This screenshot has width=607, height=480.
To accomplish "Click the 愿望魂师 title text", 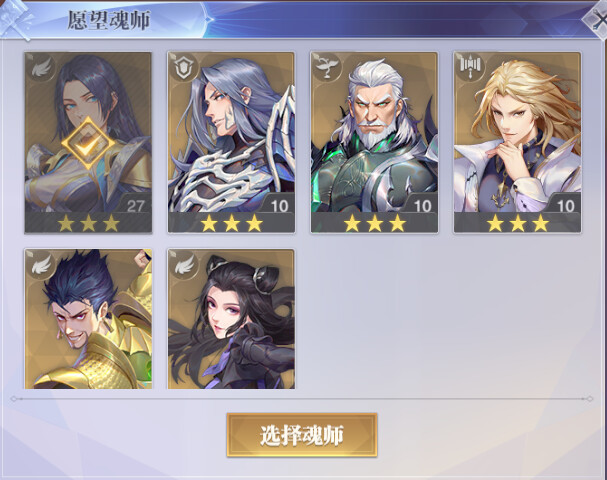I will pyautogui.click(x=109, y=20).
